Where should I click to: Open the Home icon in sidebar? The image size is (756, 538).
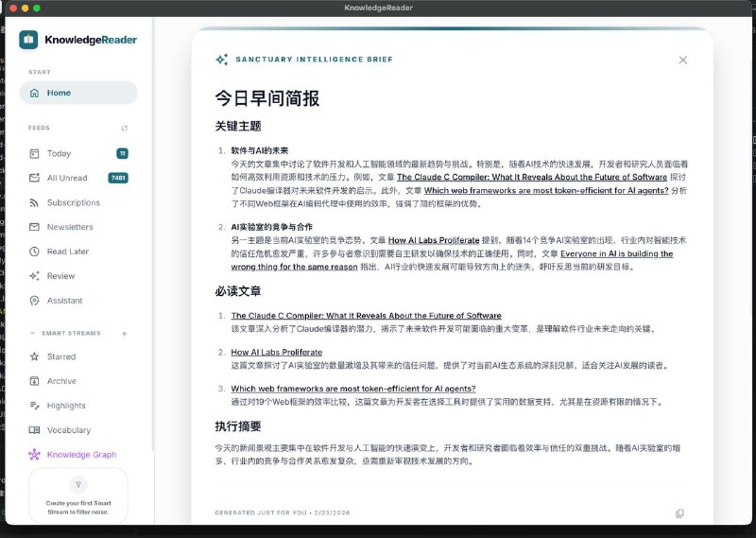34,93
